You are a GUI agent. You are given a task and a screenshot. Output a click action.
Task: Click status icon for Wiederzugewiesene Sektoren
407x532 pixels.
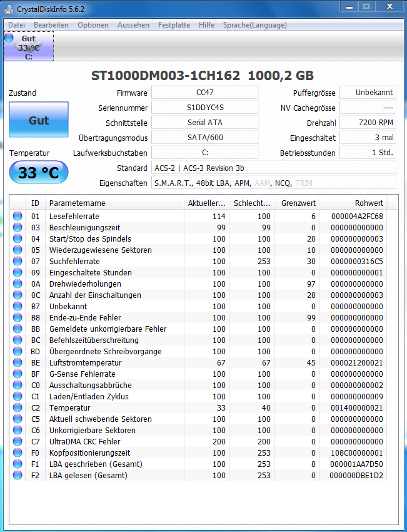pyautogui.click(x=18, y=250)
